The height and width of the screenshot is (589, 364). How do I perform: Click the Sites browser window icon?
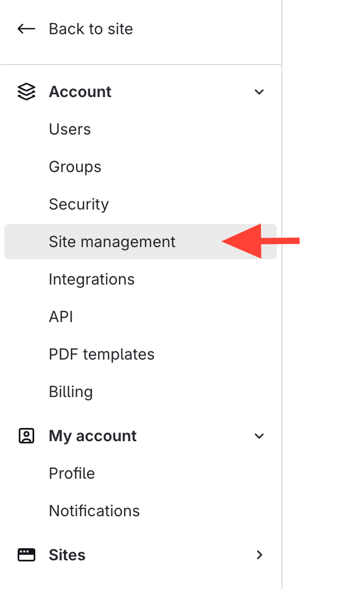pos(26,555)
